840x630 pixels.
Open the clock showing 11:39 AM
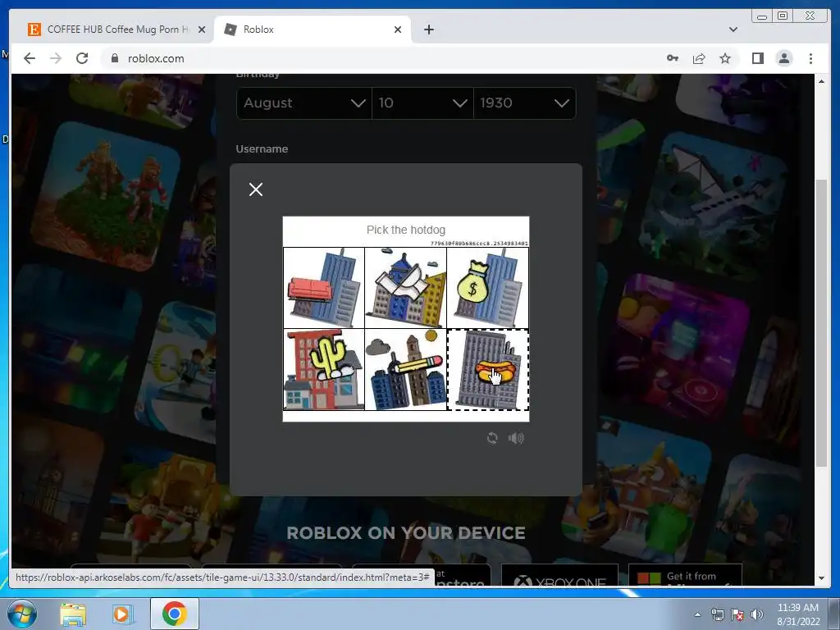[x=797, y=614]
